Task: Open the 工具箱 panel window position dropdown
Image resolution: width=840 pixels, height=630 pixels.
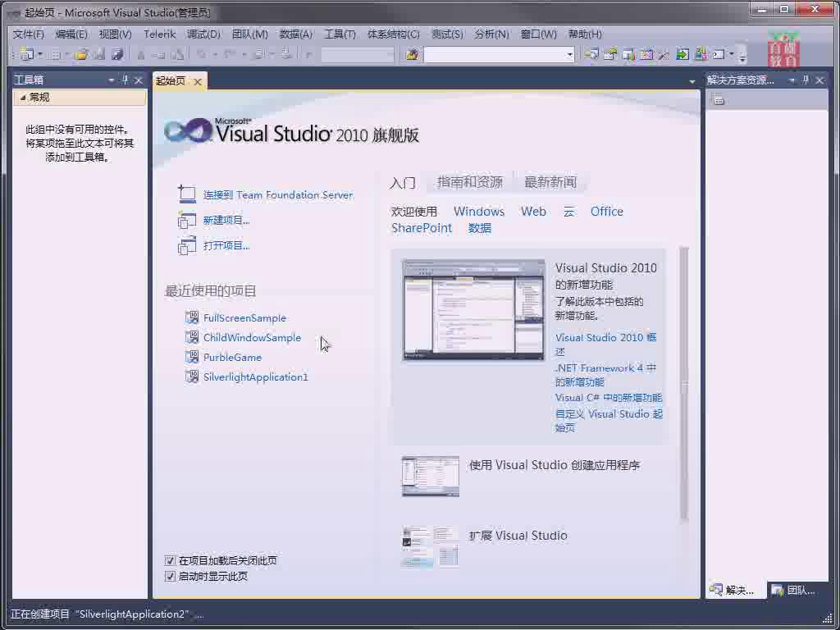Action: tap(111, 80)
